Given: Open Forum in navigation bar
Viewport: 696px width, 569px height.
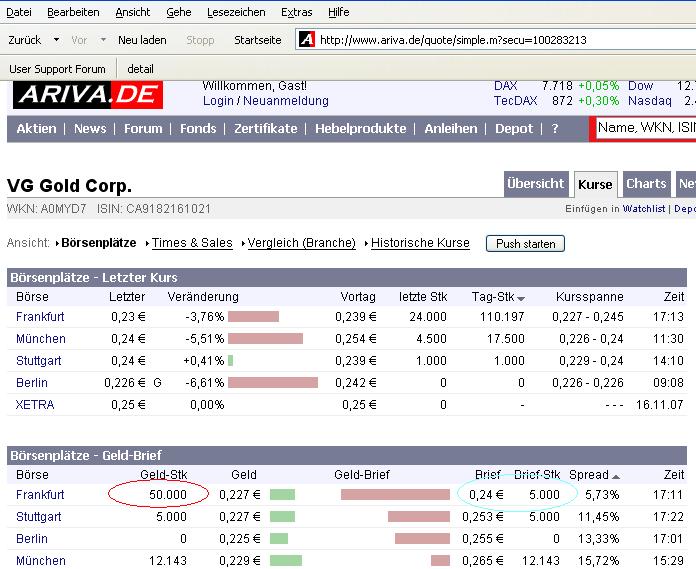Looking at the screenshot, I should click(x=143, y=129).
